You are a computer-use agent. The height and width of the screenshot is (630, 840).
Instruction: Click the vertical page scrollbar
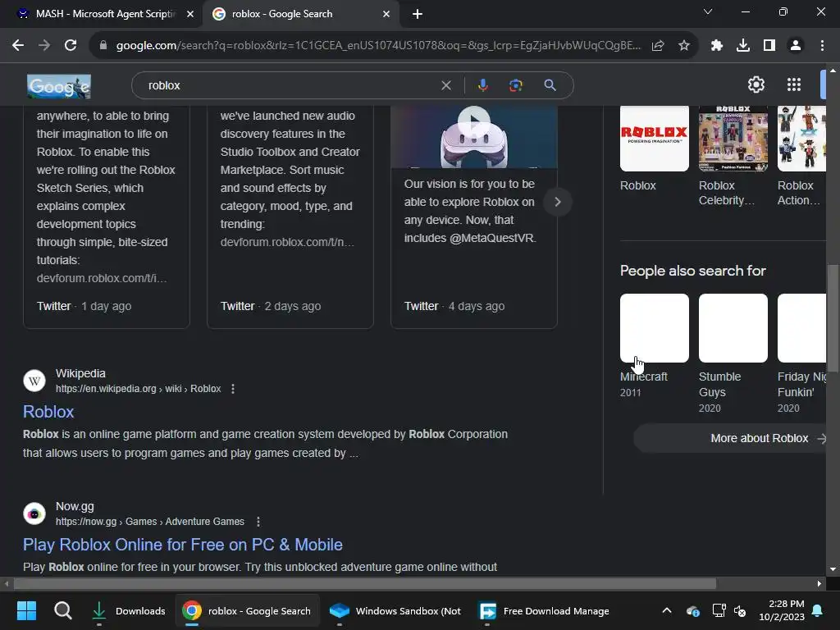point(833,317)
